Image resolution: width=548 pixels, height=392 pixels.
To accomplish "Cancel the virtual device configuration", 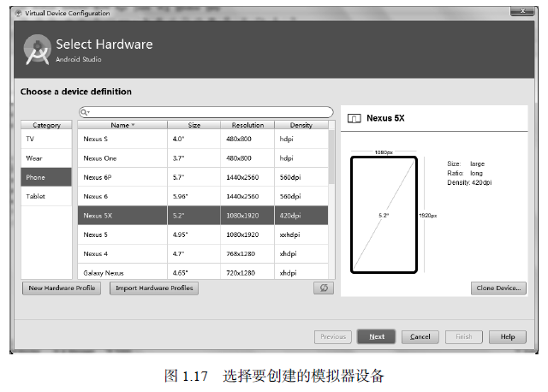I will [420, 337].
